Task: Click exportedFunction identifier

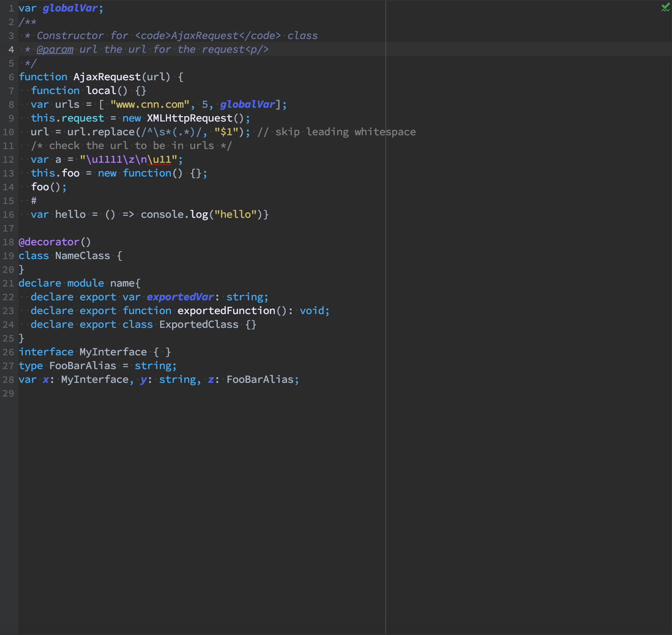Action: (x=226, y=311)
